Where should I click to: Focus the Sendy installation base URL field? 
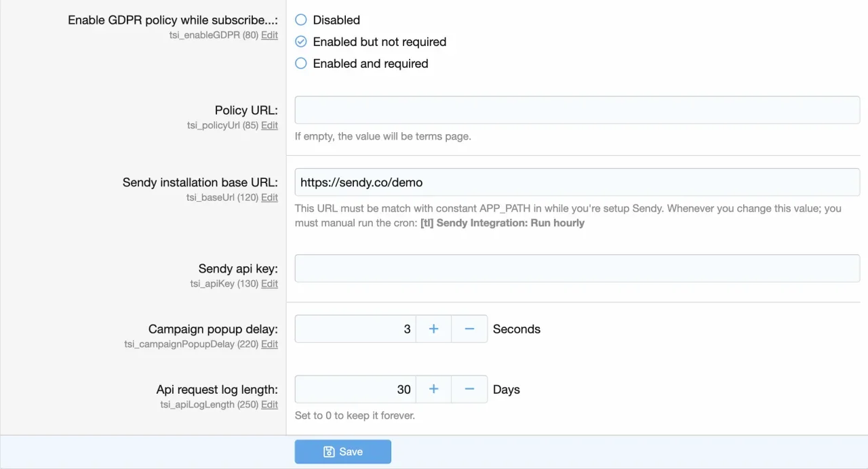click(577, 182)
